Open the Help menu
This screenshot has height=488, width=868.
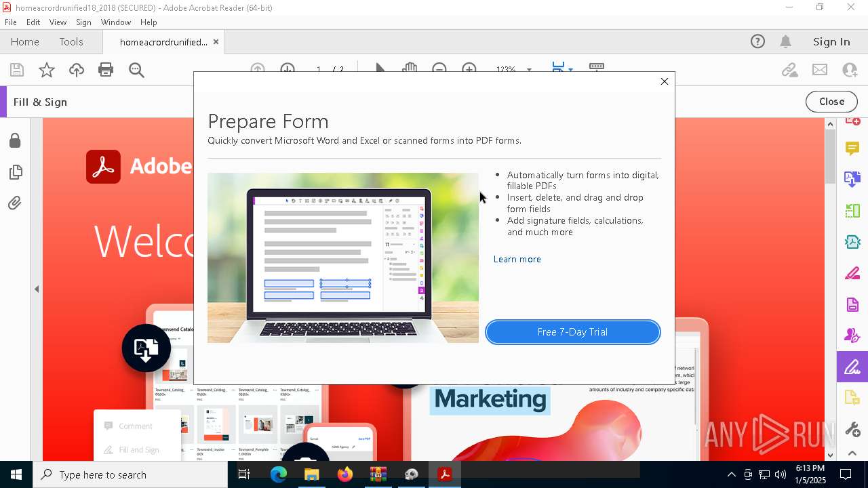[x=149, y=22]
